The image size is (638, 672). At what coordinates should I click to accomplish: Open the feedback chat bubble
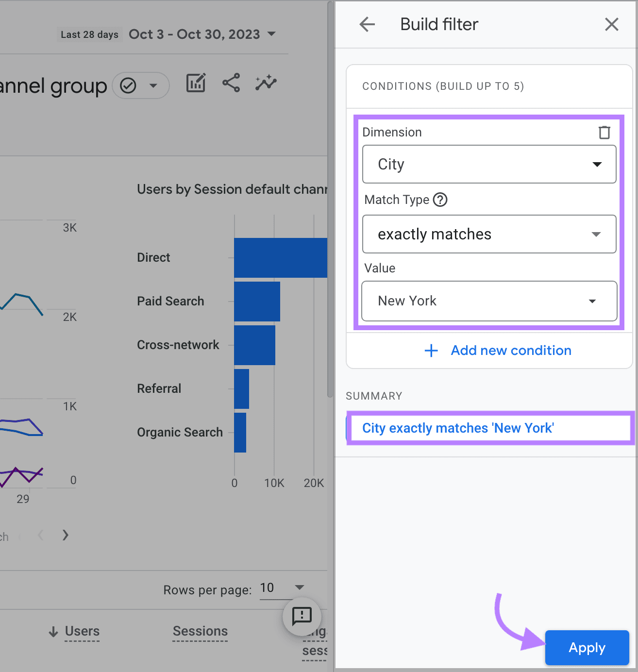click(302, 617)
